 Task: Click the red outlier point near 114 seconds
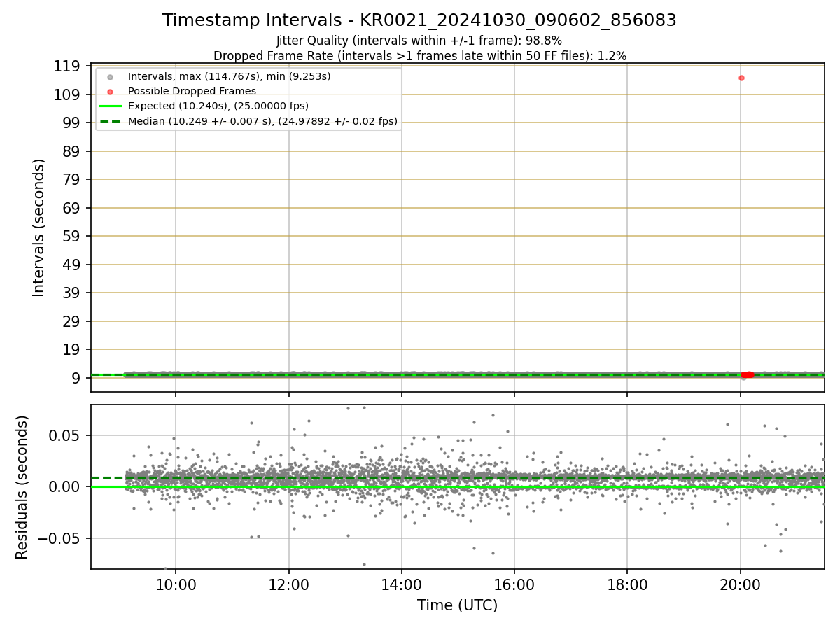coord(741,78)
